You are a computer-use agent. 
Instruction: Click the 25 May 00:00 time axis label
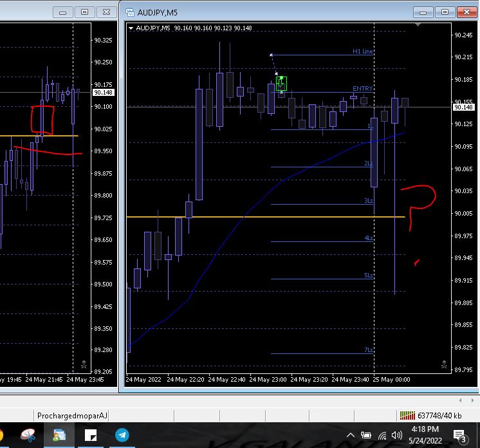point(391,379)
